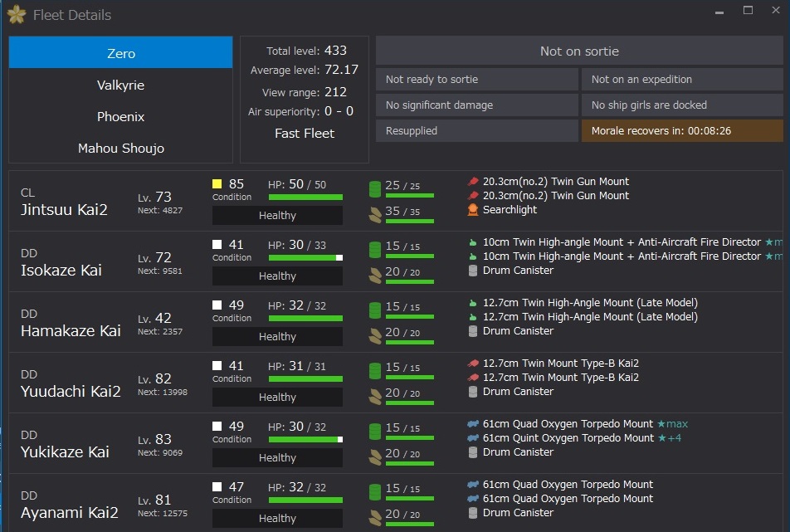This screenshot has width=790, height=532.
Task: Click Yukikaze Kai's Healthy status box
Action: [278, 458]
